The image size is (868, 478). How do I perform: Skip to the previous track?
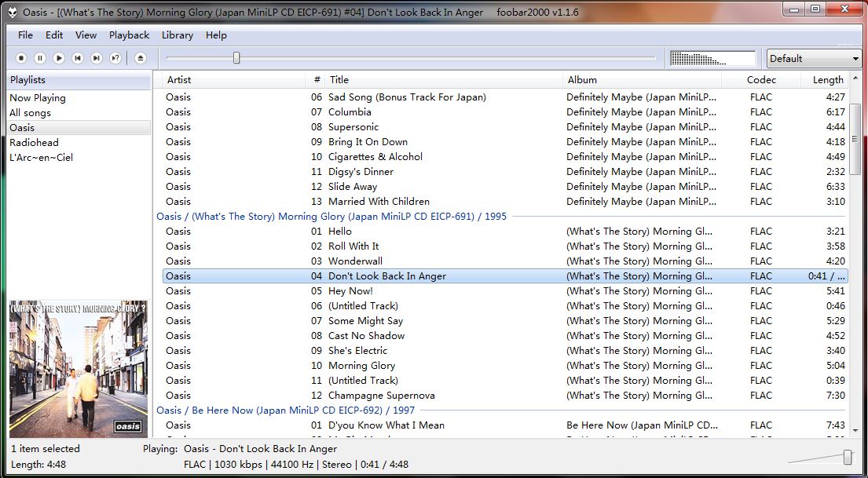pyautogui.click(x=78, y=58)
